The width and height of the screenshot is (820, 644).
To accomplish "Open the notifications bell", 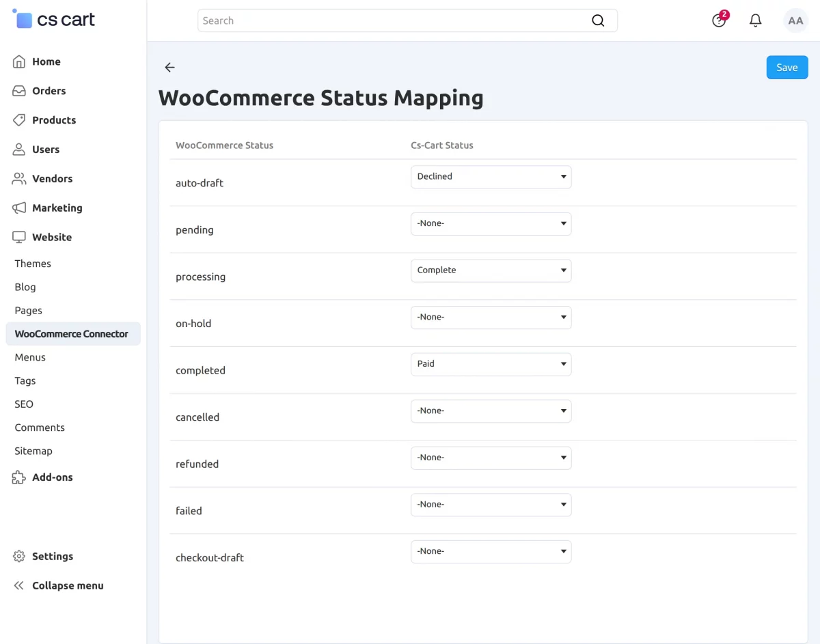I will click(756, 20).
